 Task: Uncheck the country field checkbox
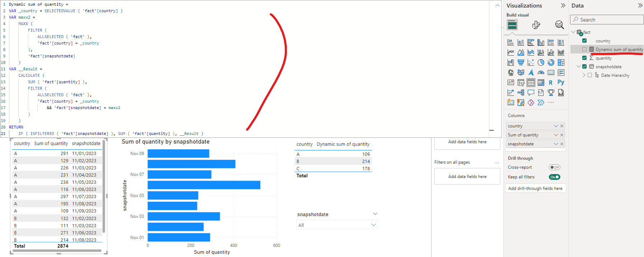[x=584, y=41]
